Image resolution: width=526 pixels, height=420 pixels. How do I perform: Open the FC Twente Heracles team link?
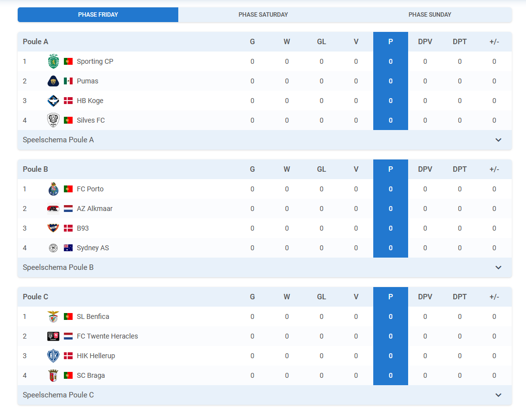click(x=108, y=336)
